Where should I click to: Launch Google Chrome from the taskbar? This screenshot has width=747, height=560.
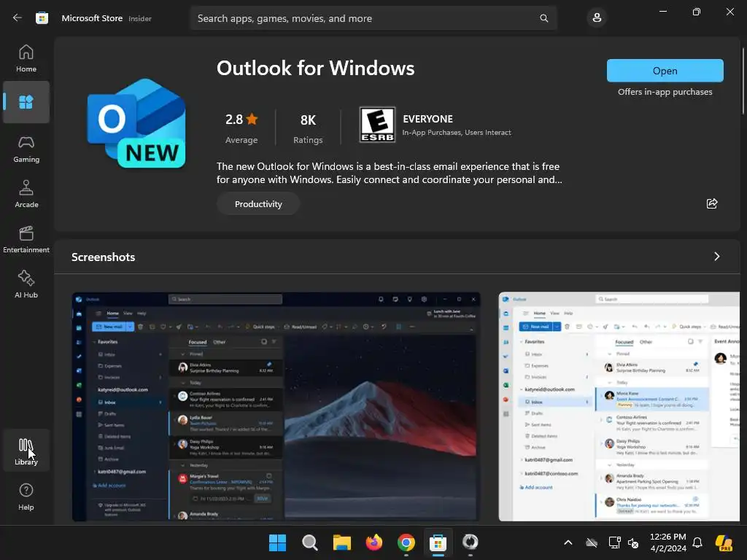tap(406, 542)
